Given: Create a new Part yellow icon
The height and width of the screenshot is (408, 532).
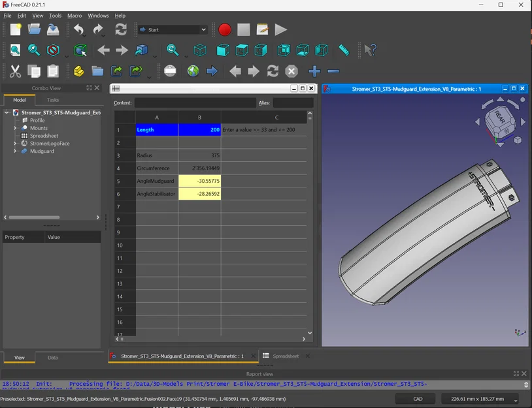Looking at the screenshot, I should click(x=78, y=71).
